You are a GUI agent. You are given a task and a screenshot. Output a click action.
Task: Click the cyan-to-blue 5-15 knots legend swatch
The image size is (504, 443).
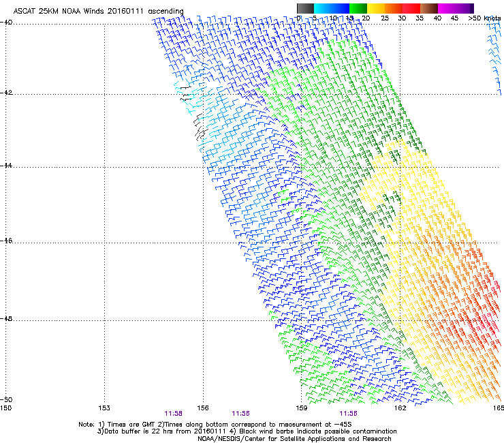332,8
